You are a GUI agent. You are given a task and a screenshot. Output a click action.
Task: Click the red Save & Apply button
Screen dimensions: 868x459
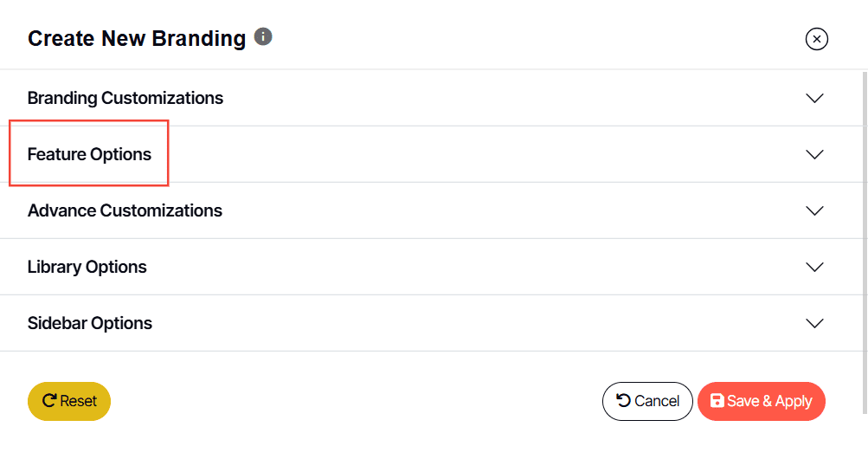coord(762,401)
